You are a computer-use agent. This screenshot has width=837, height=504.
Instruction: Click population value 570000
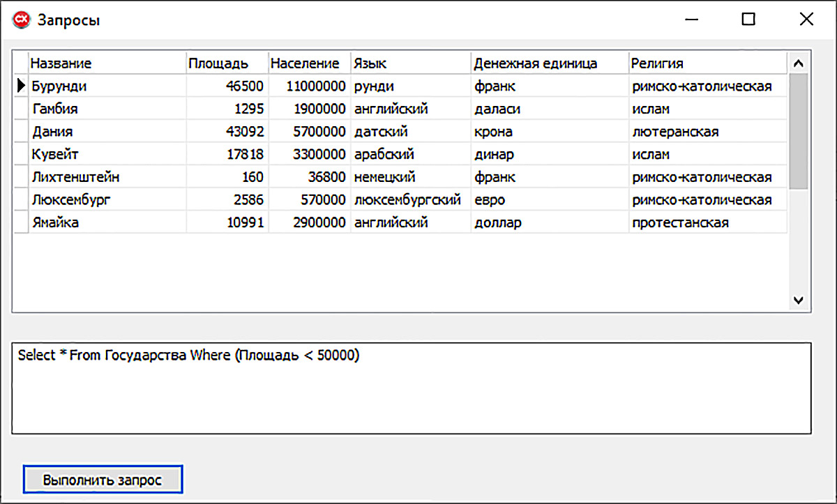[309, 200]
